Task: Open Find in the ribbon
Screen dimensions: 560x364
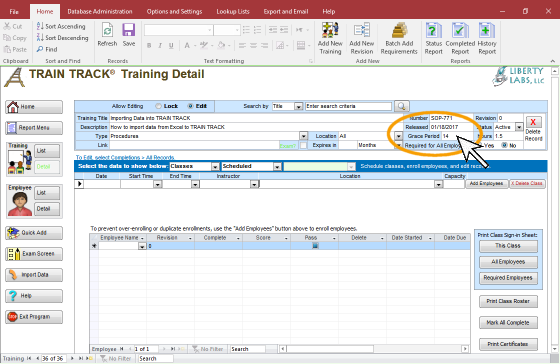Action: click(47, 49)
